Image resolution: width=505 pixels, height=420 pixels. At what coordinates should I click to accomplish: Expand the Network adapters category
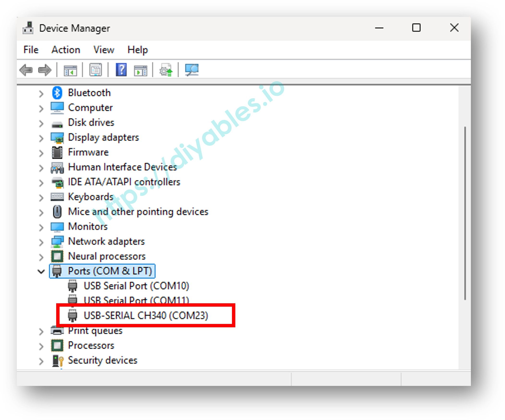pos(41,242)
